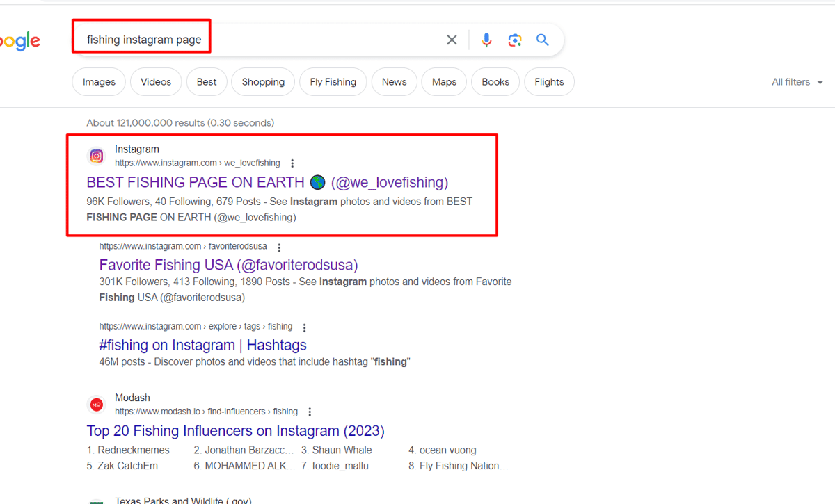Open the Flights filter

pyautogui.click(x=549, y=82)
